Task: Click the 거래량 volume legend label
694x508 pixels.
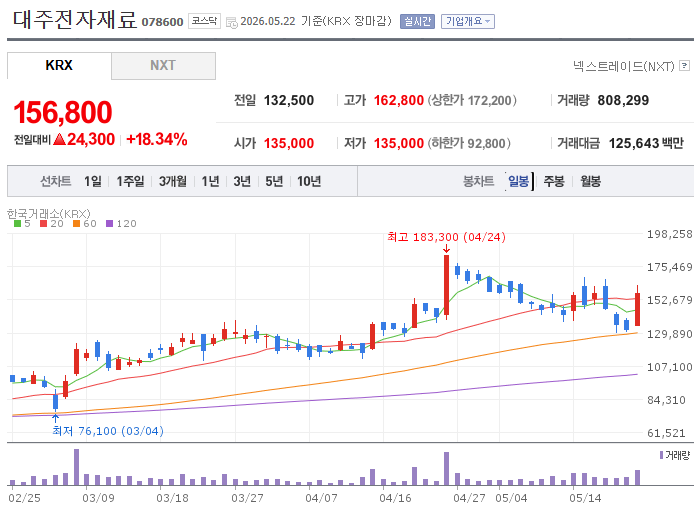Action: 678,455
